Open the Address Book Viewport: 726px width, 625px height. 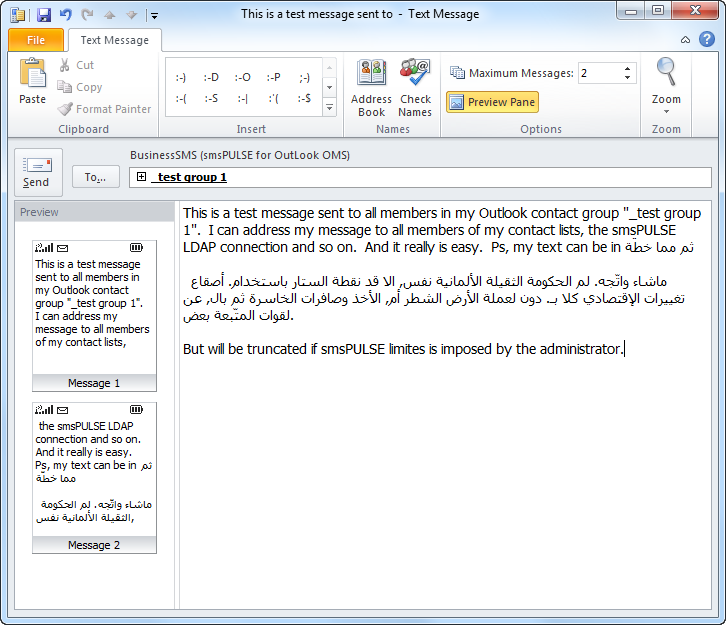point(371,88)
